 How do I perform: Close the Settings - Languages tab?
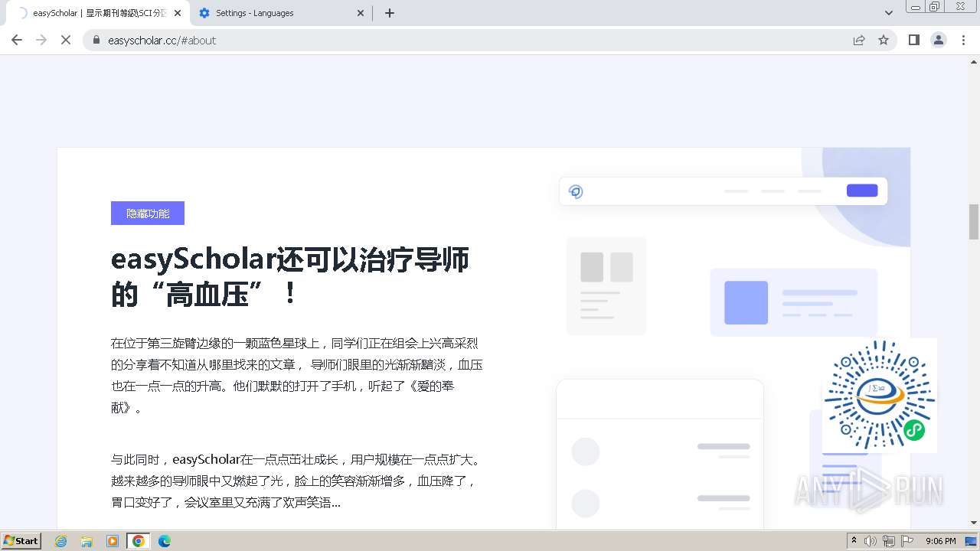[x=361, y=13]
